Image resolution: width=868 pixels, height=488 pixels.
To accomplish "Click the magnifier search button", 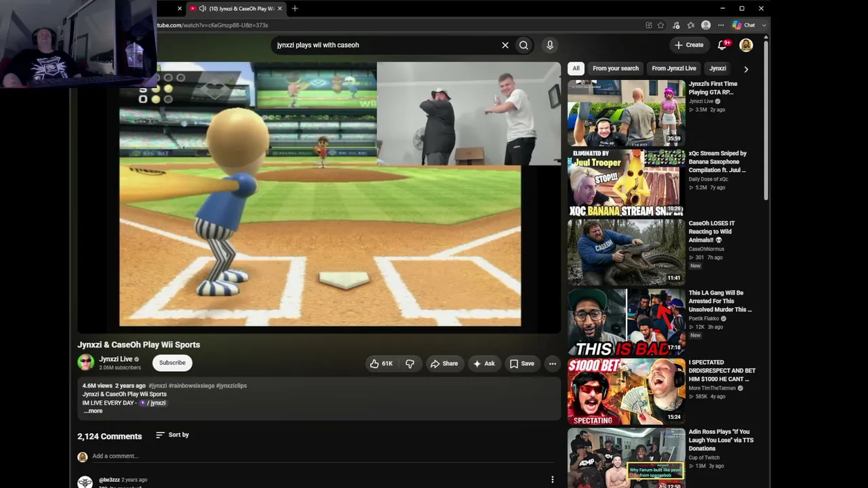I will [x=524, y=45].
